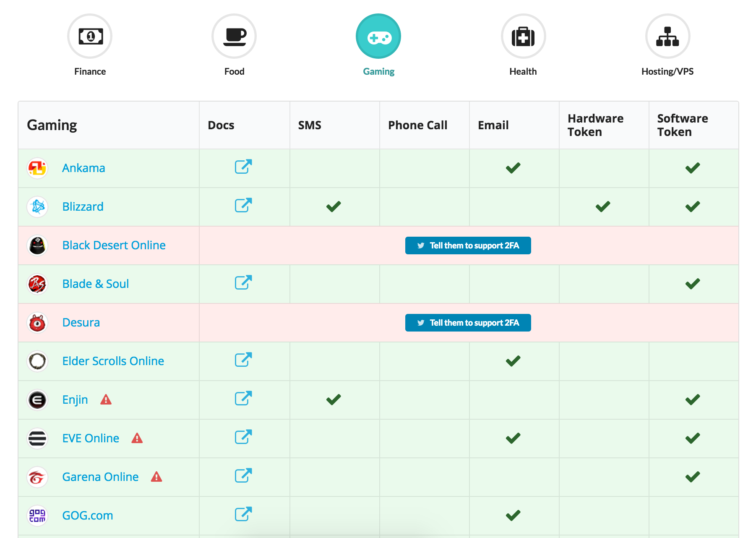Screen dimensions: 756x538
Task: Click the EVE Online warning triangle
Action: tap(137, 438)
